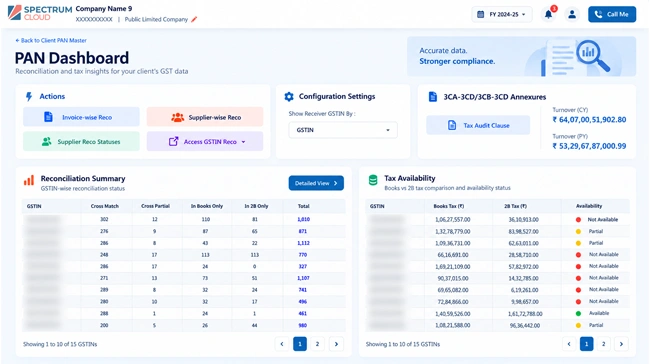The image size is (650, 364).
Task: Click Books Tax value 1,06,27,557.00
Action: 453,219
